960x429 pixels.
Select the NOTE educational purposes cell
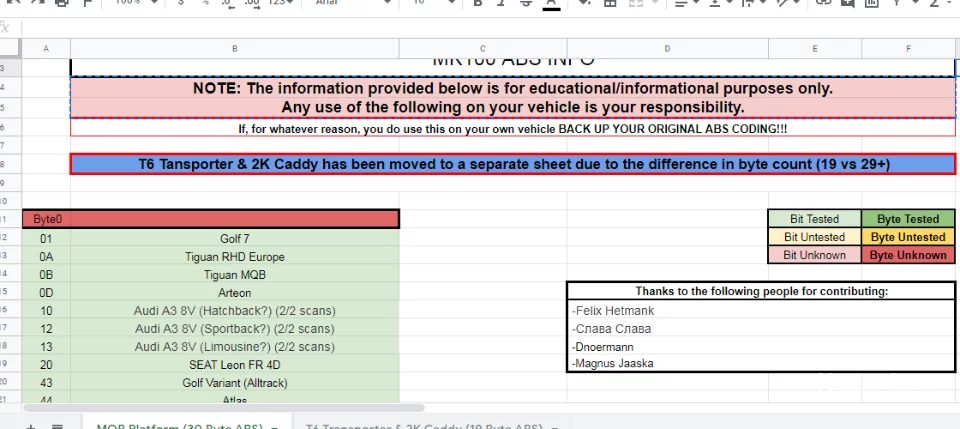point(513,97)
